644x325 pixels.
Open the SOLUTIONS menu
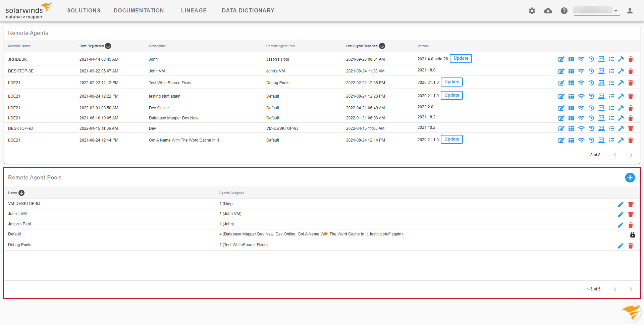tap(84, 11)
